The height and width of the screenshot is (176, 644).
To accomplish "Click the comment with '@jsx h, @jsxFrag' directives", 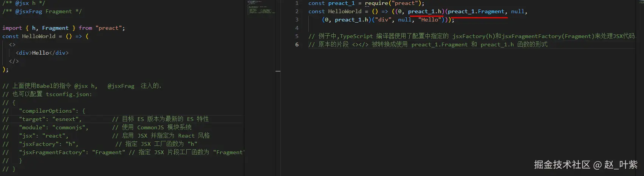I will pos(82,86).
